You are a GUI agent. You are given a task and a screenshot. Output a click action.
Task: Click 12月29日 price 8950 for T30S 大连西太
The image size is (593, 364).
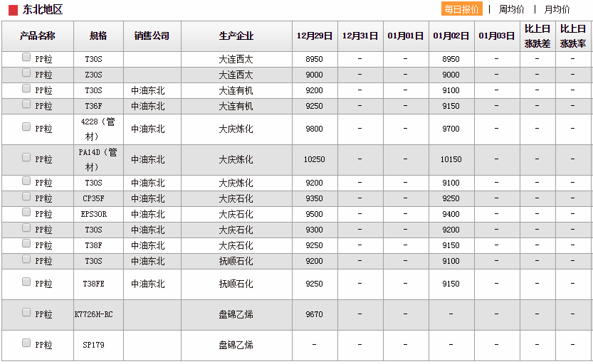click(314, 59)
